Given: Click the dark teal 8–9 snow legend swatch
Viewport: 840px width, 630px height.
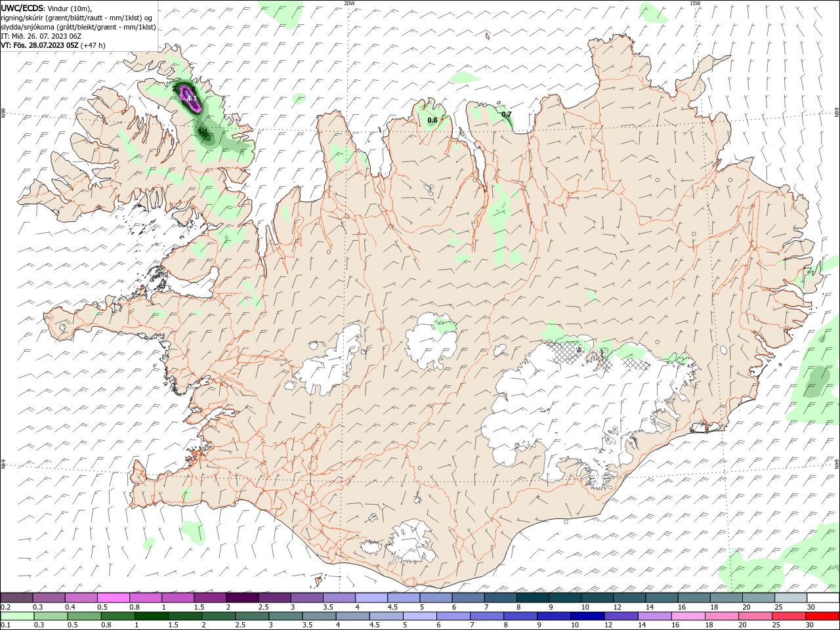Looking at the screenshot, I should [x=532, y=598].
